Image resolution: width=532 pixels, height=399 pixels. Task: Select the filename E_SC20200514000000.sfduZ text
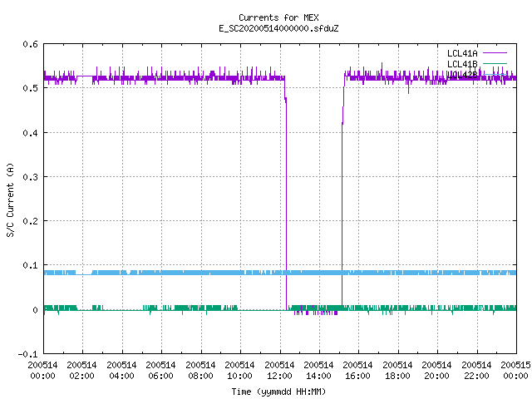278,28
